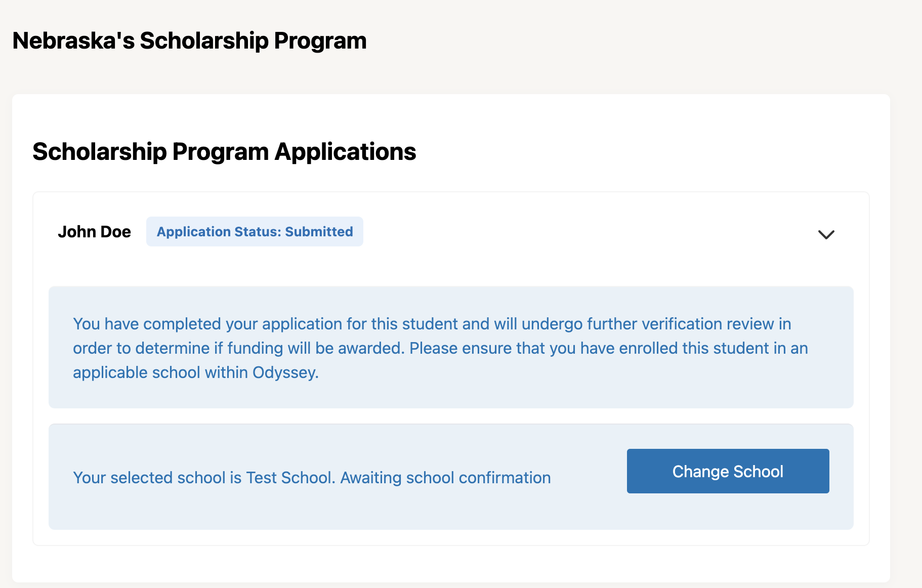
Task: Collapse John Doe's application with the chevron
Action: (826, 234)
